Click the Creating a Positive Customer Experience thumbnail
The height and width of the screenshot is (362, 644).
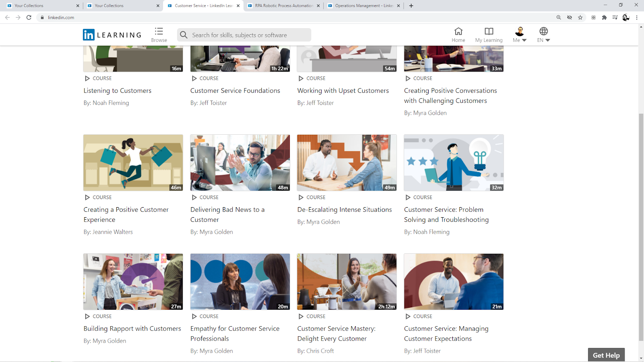[x=133, y=162]
